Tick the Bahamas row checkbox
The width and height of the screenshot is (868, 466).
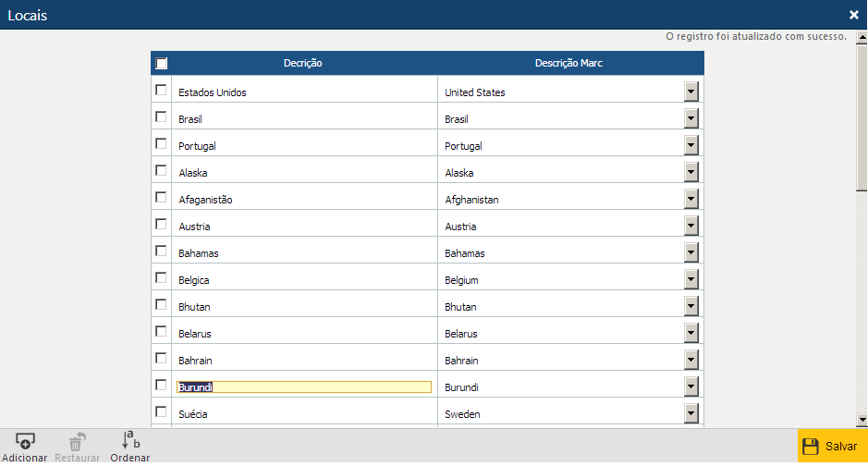point(162,251)
